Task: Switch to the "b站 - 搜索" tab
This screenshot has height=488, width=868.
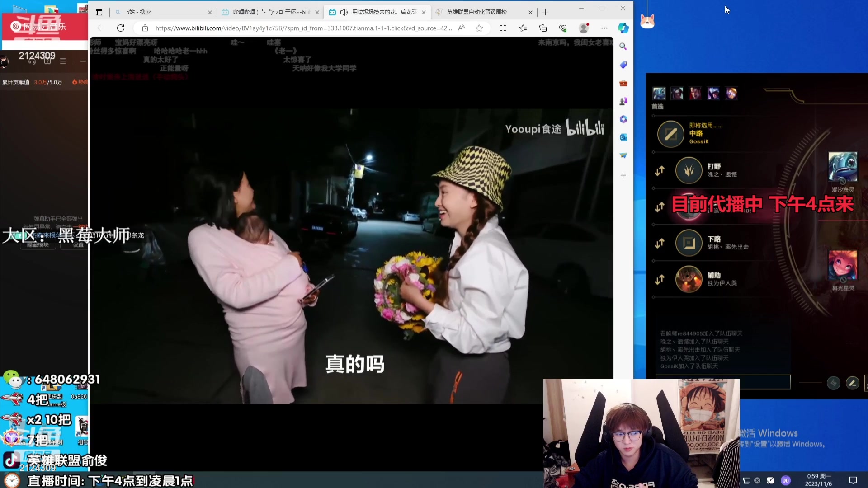Action: coord(163,12)
